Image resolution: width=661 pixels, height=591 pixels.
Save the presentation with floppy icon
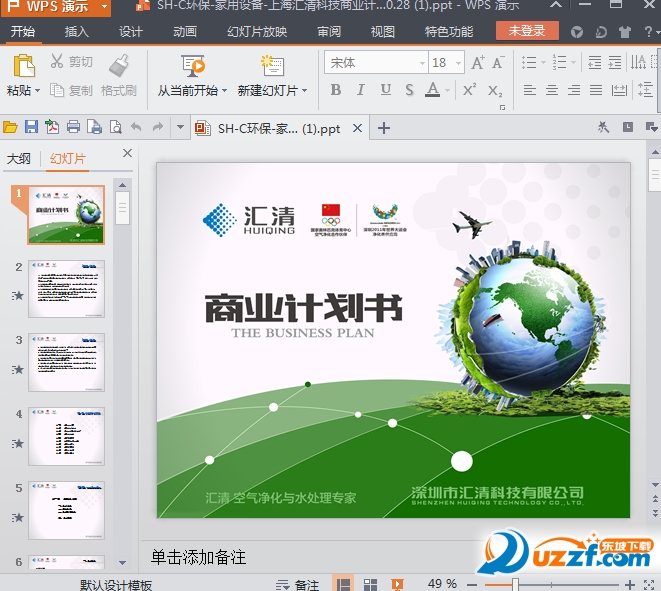[31, 127]
